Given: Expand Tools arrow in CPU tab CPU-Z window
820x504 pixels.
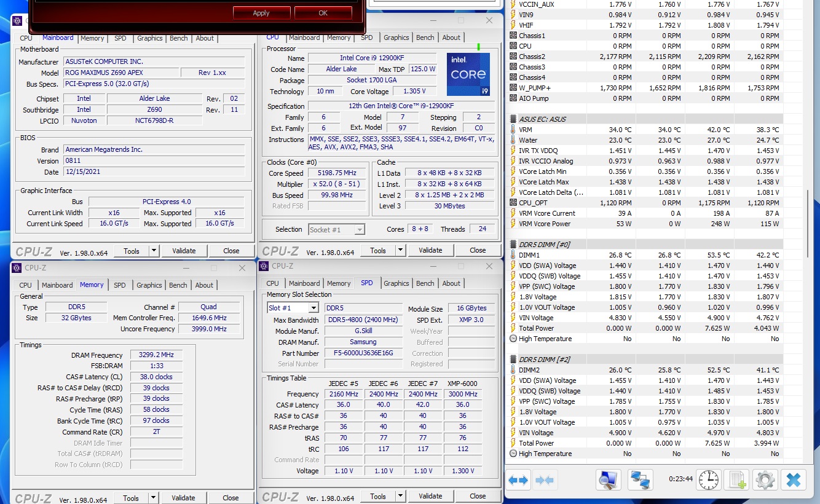Looking at the screenshot, I should pyautogui.click(x=400, y=251).
